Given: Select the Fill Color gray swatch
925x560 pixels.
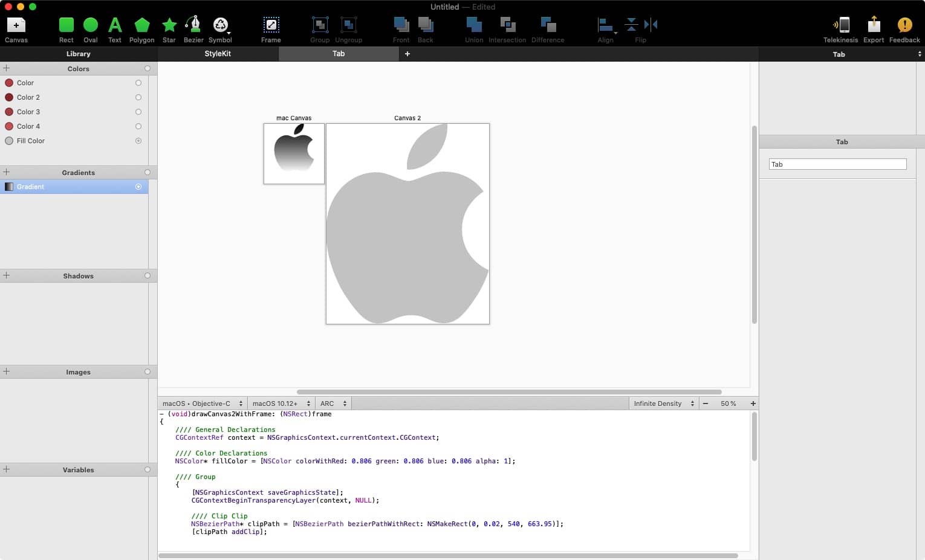Looking at the screenshot, I should [x=9, y=141].
